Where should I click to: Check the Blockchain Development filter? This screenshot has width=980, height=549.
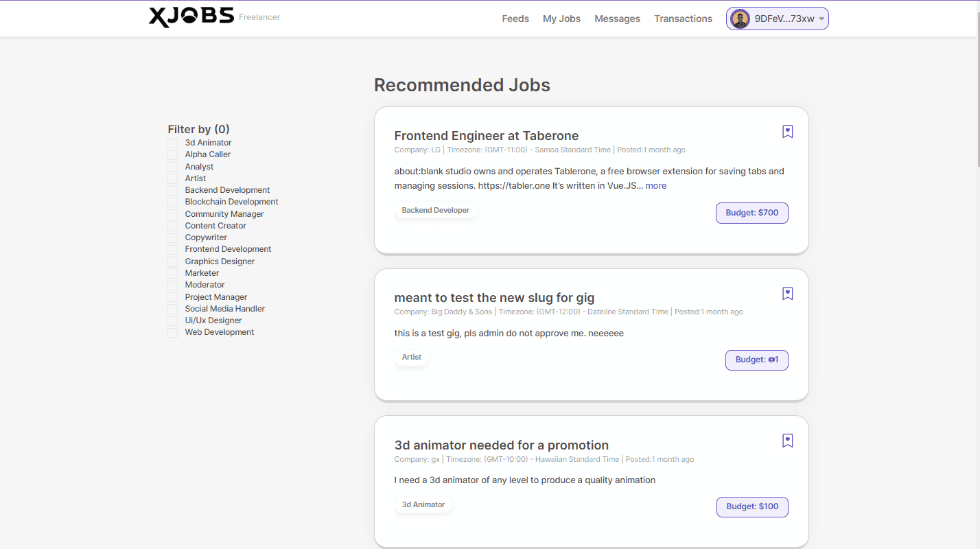(x=173, y=202)
